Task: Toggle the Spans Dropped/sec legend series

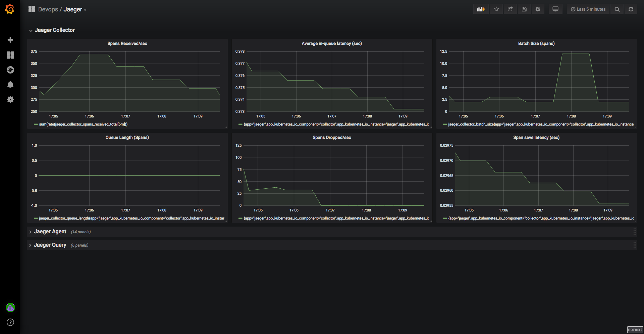Action: click(336, 219)
